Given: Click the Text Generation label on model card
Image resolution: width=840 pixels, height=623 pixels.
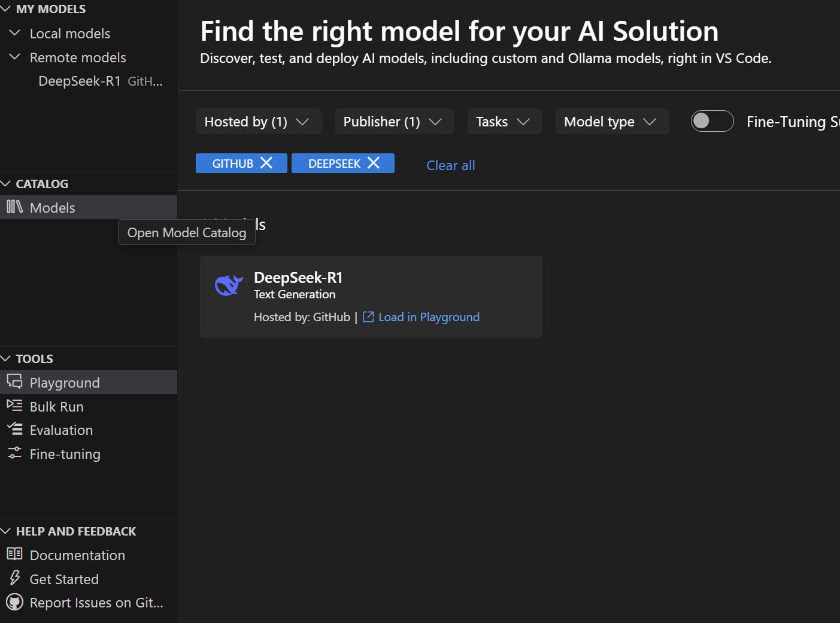Looking at the screenshot, I should pos(295,294).
